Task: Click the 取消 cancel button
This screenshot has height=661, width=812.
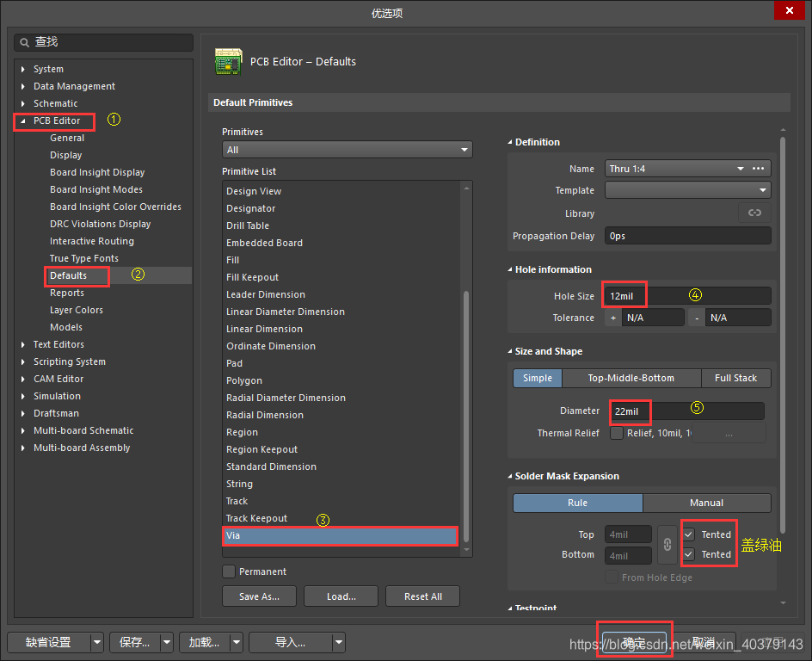Action: click(x=704, y=642)
